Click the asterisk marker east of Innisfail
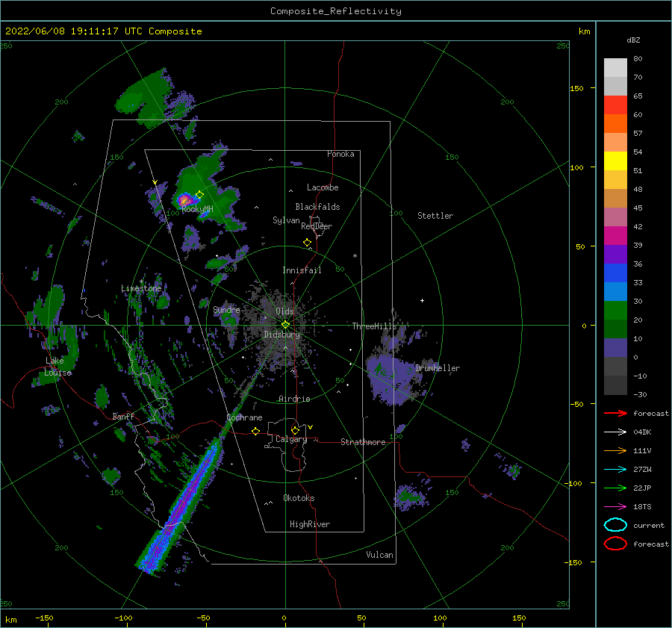 tap(355, 256)
